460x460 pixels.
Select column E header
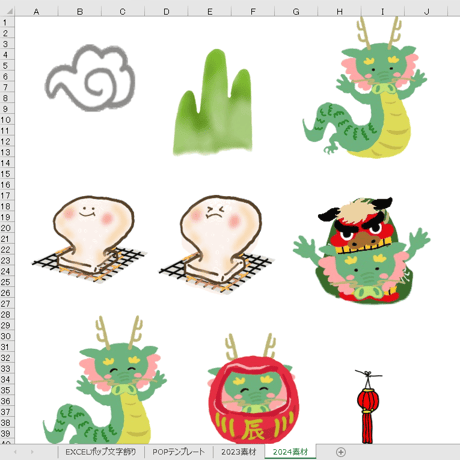(210, 12)
